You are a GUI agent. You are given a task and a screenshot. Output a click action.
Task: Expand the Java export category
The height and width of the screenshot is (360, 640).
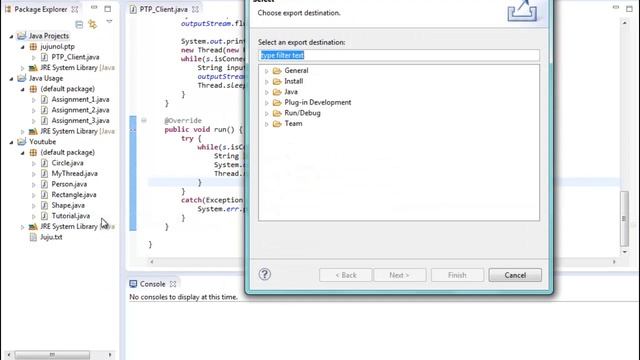pyautogui.click(x=267, y=92)
